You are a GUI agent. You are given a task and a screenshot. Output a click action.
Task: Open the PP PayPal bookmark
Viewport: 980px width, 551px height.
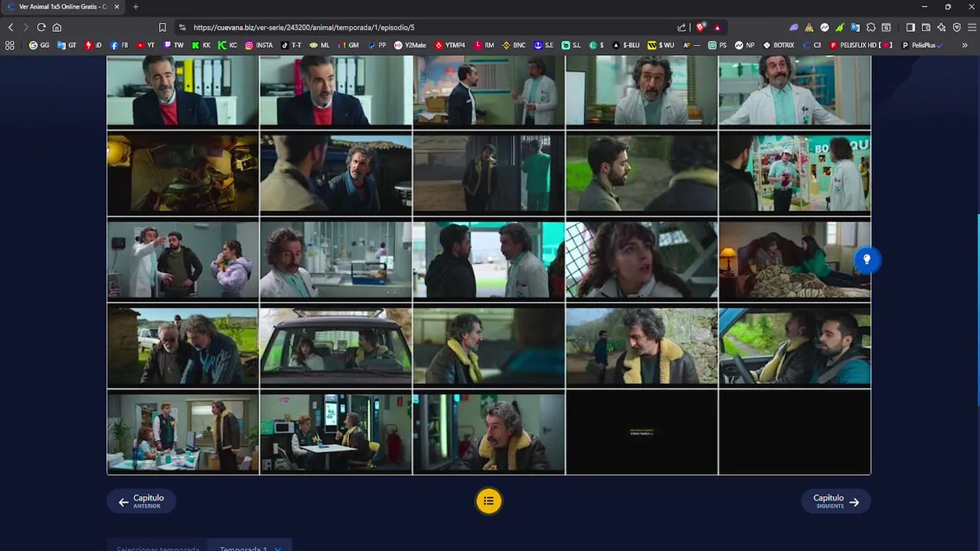pos(377,45)
